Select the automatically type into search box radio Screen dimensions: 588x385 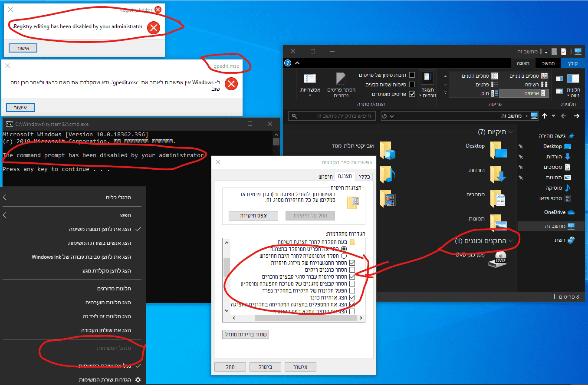click(344, 256)
